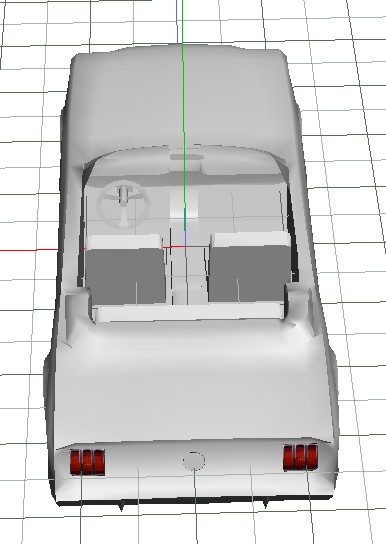Select the white rear bench behind seats
This screenshot has height=544, width=386.
(190, 312)
